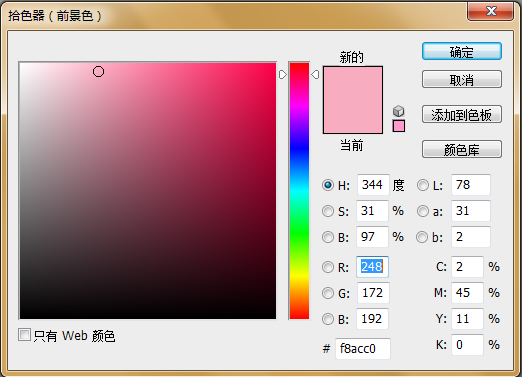This screenshot has height=377, width=522.
Task: Click the R field showing 248
Action: [x=372, y=267]
